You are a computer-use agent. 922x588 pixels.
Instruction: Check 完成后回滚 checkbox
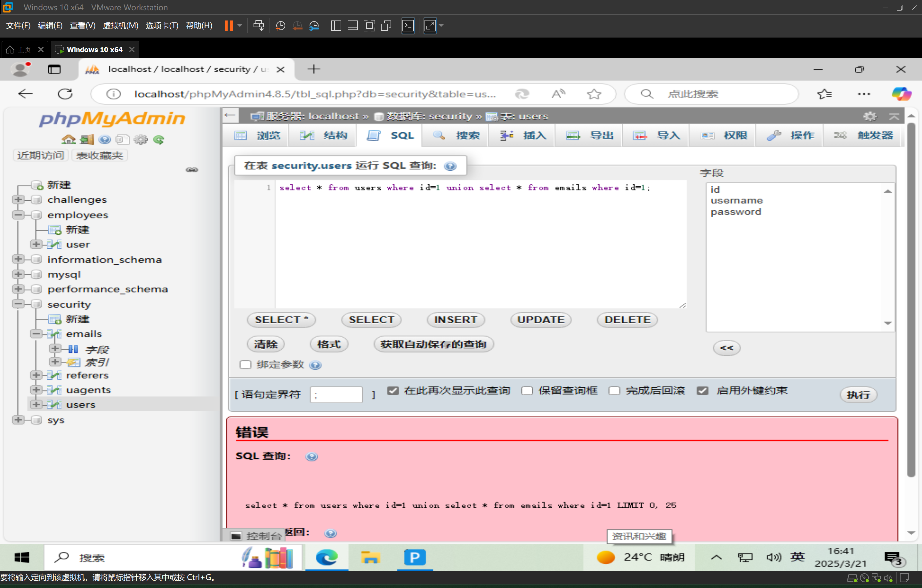(614, 391)
